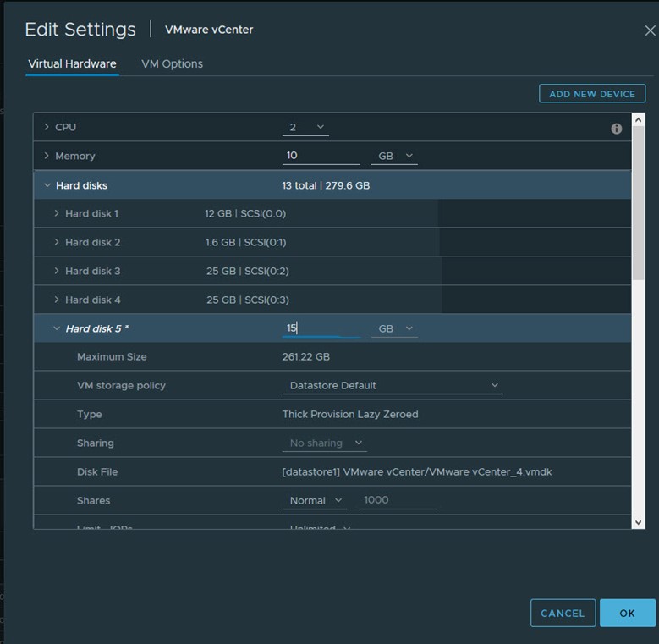The height and width of the screenshot is (644, 659).
Task: Expand the CPU settings row
Action: (47, 127)
